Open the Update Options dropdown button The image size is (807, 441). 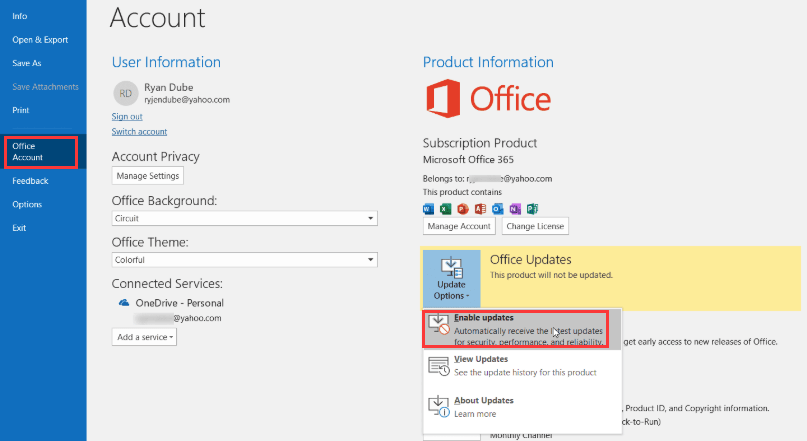[451, 278]
